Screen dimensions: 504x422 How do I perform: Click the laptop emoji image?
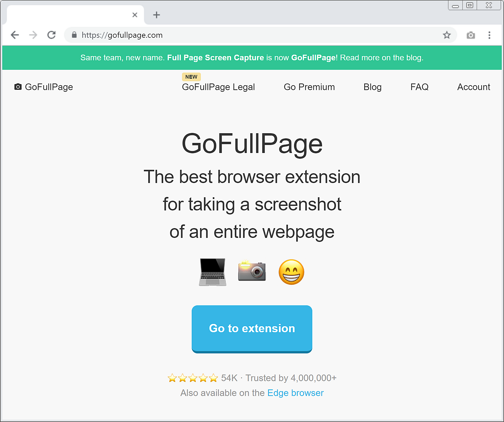click(x=213, y=272)
